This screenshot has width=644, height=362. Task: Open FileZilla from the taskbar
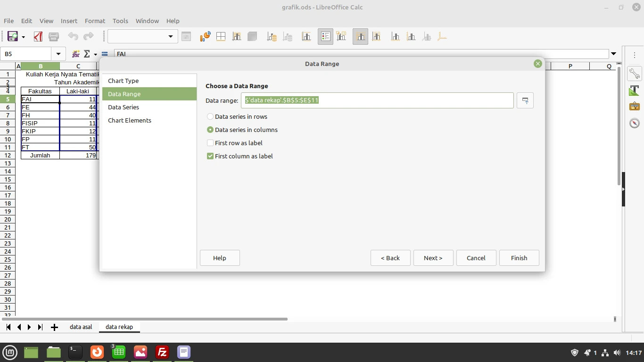click(162, 352)
